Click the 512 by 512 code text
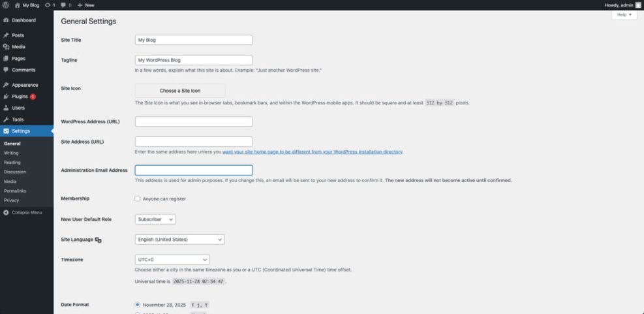 click(x=440, y=103)
